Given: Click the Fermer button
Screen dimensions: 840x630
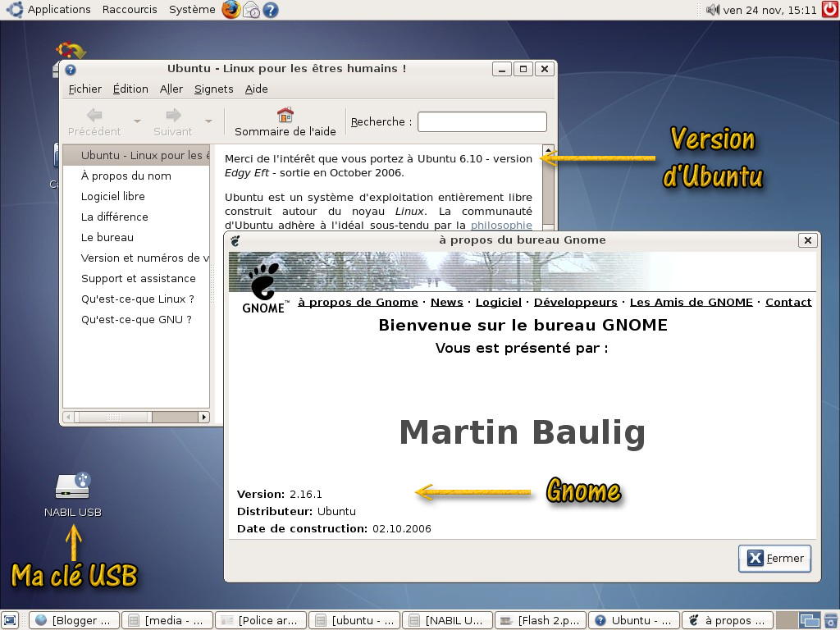Looking at the screenshot, I should (774, 558).
